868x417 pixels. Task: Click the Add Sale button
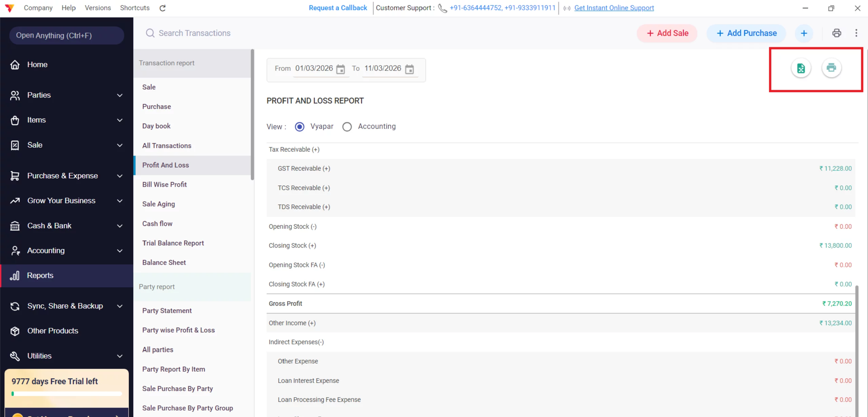[667, 33]
